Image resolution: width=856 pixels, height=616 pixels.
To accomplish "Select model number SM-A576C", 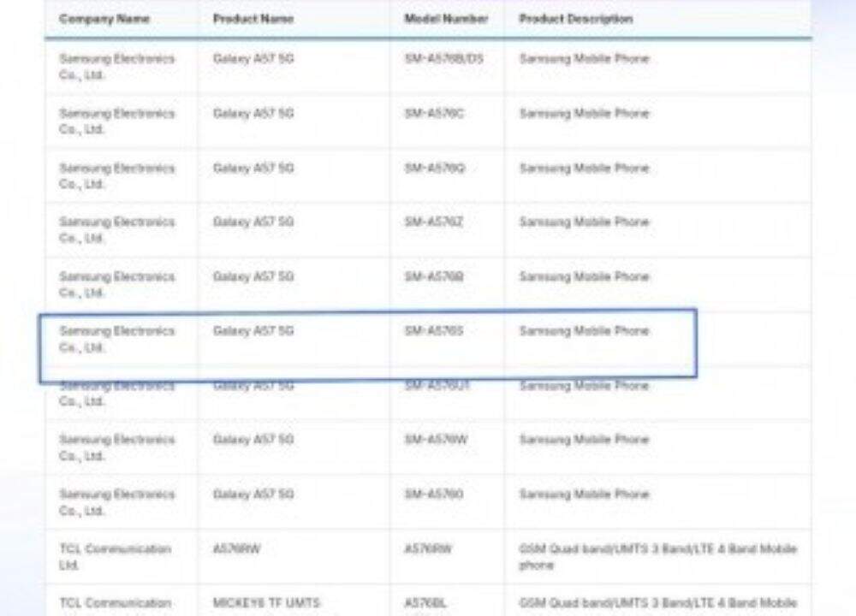I will click(x=434, y=113).
